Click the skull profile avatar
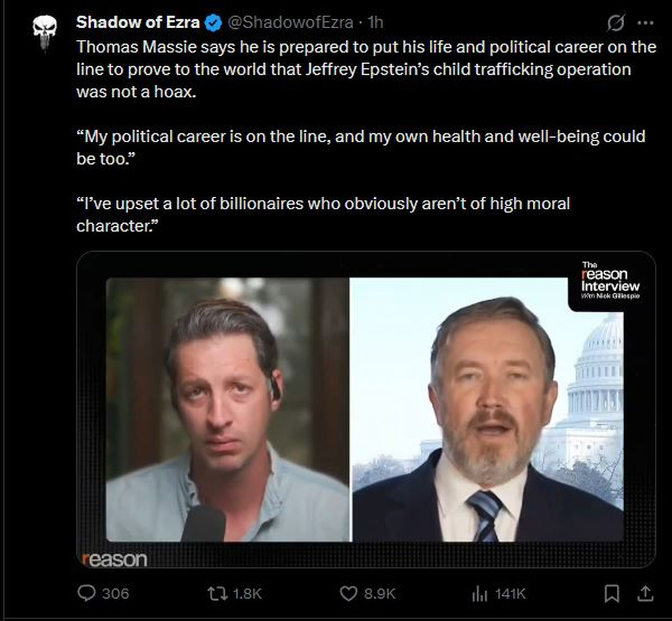Viewport: 672px width, 621px height. 45,31
